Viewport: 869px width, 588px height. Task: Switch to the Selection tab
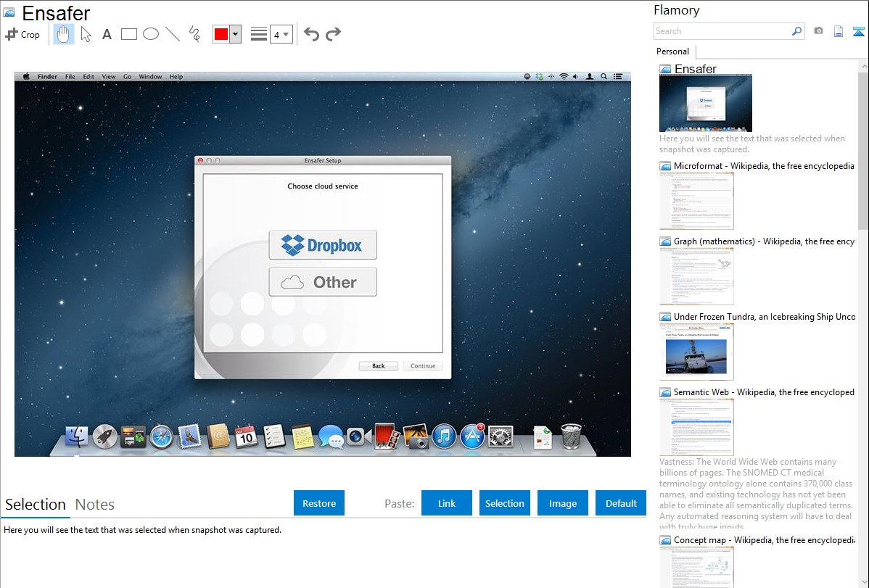36,505
